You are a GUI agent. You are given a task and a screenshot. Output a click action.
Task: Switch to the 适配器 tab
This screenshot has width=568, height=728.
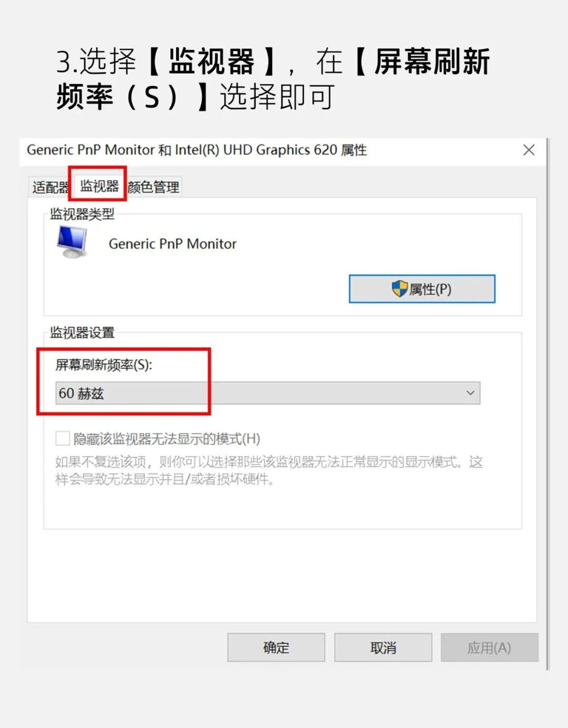click(50, 187)
